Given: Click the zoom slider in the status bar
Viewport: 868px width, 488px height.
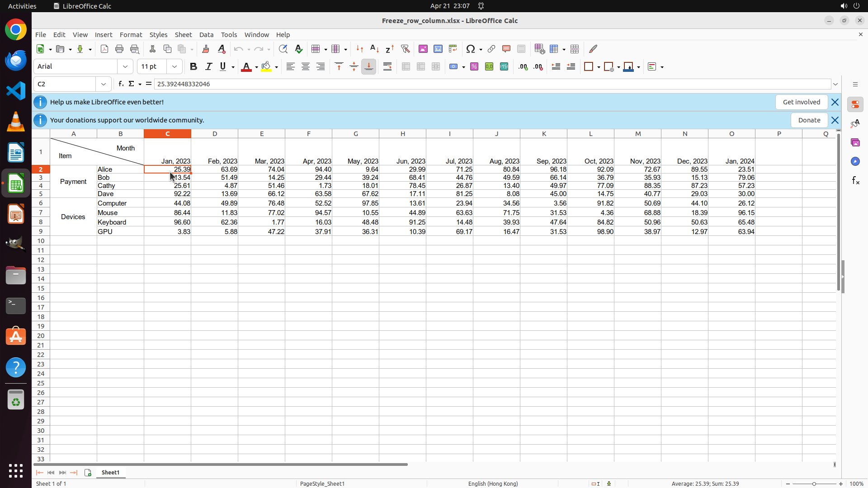Looking at the screenshot, I should (814, 484).
